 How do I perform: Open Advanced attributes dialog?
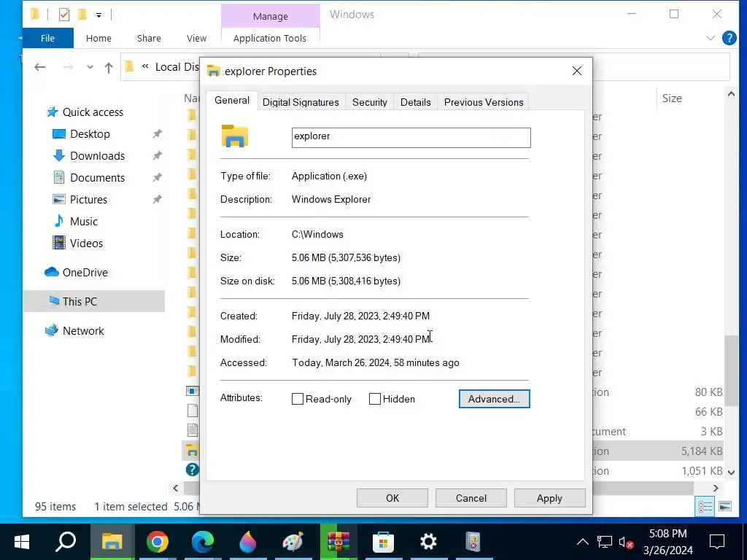pyautogui.click(x=494, y=399)
